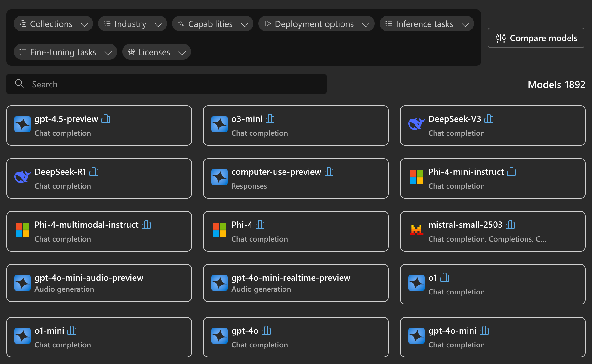Click the benchmark icon next to DeepSeek-R1
Viewport: 592px width, 364px height.
(x=94, y=172)
